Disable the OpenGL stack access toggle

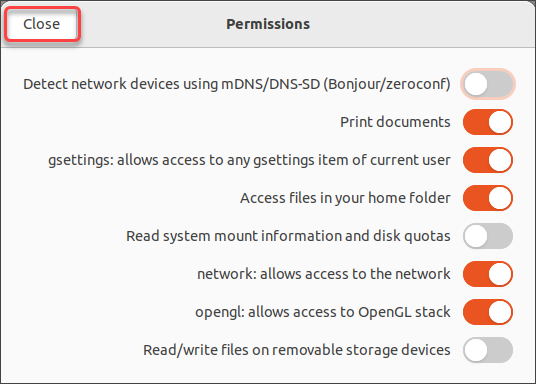488,312
